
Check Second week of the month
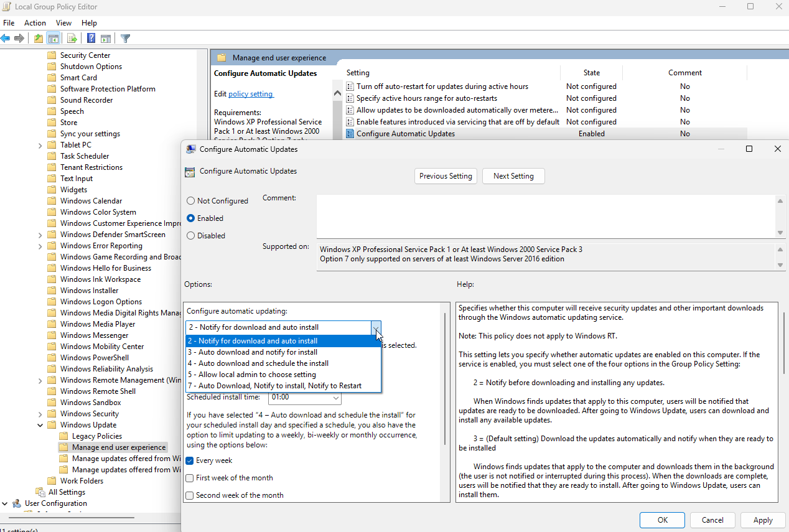(190, 495)
